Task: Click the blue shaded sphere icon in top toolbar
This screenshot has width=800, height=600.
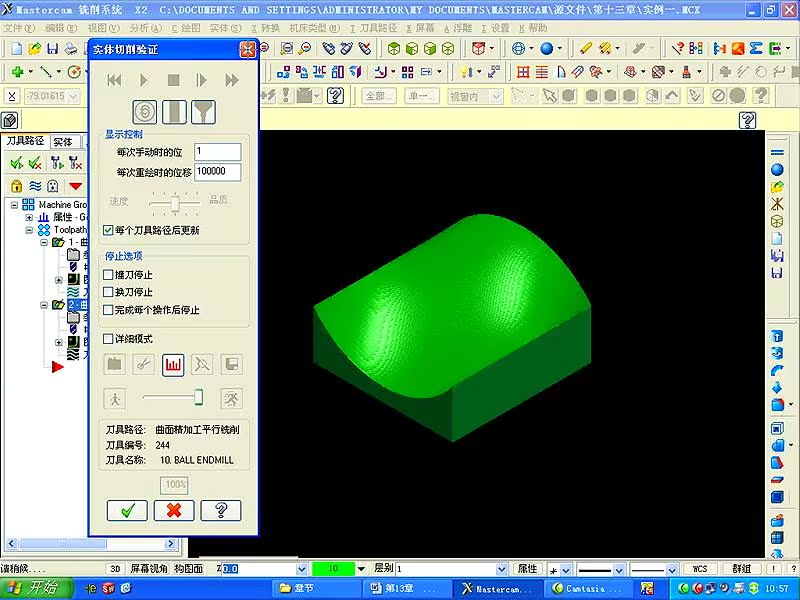Action: tap(546, 48)
